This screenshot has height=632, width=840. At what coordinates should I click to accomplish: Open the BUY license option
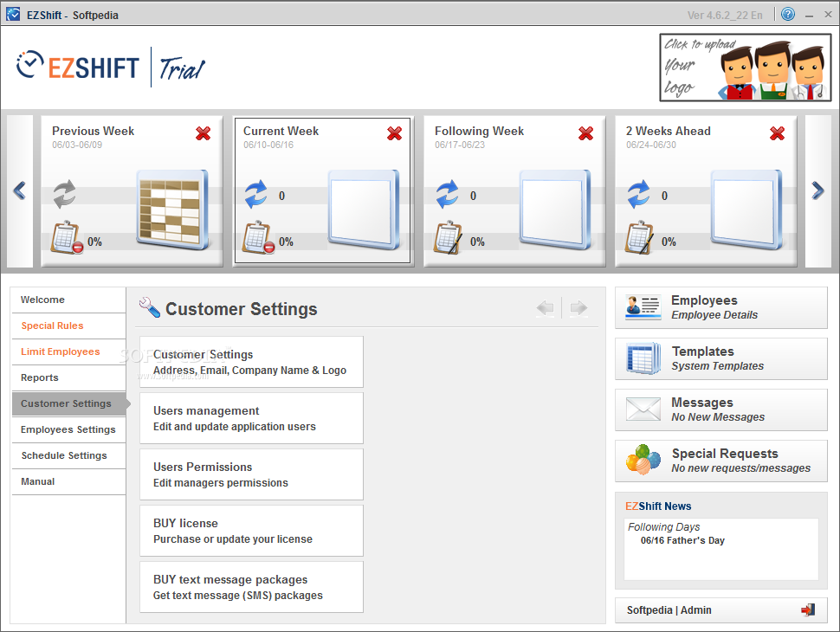tap(251, 531)
